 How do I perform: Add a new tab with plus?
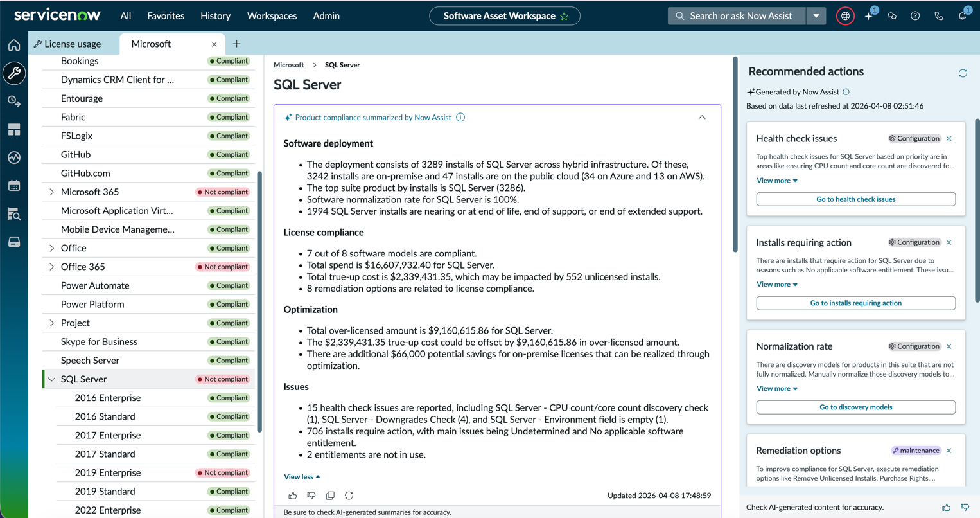(x=237, y=44)
